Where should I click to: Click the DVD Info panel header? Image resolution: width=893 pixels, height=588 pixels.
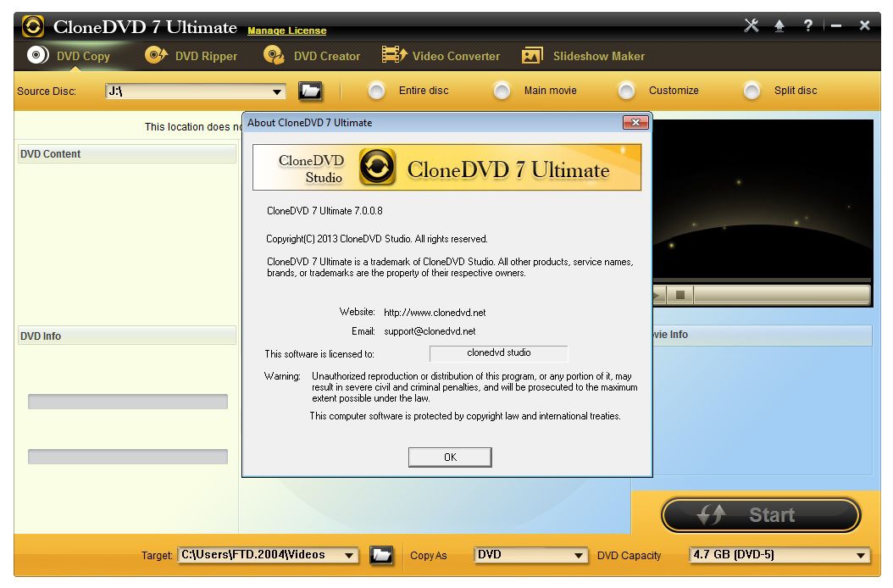point(126,336)
